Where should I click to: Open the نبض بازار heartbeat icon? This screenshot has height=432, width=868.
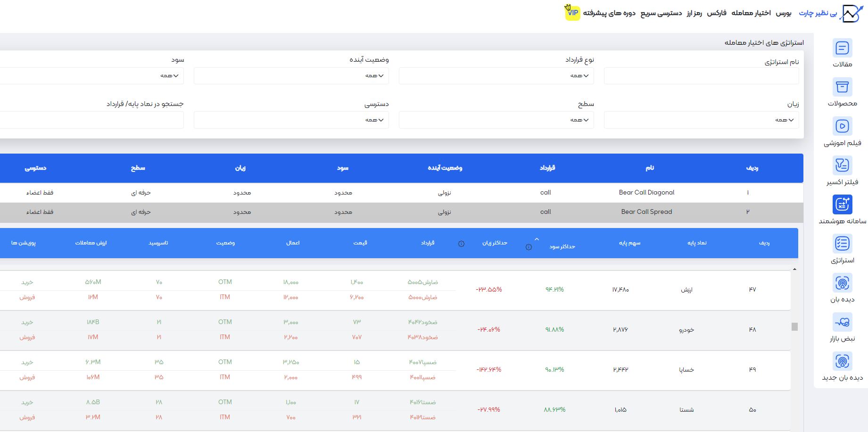tap(842, 322)
